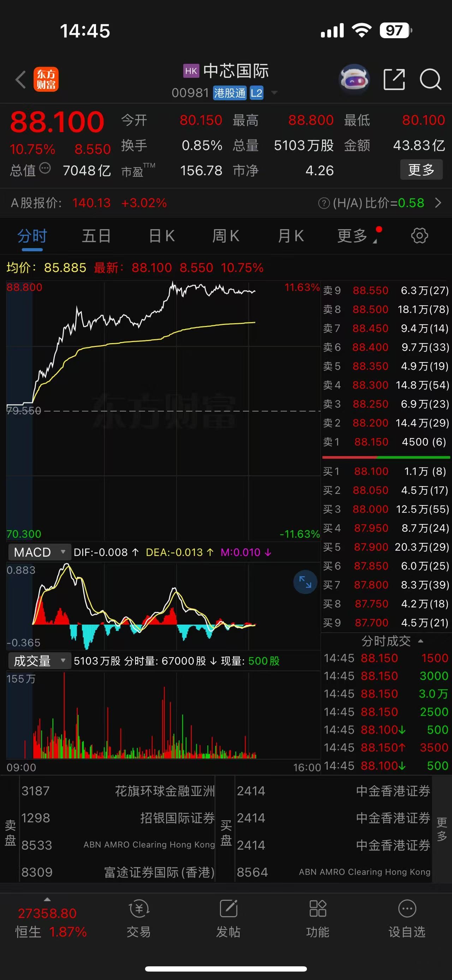
Task: Switch to the 周K tab
Action: point(226,236)
